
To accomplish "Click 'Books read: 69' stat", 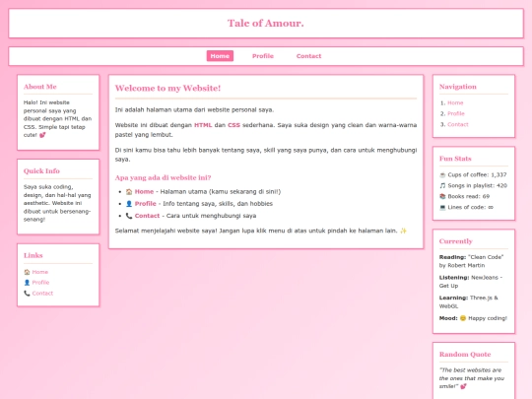I will [x=464, y=196].
